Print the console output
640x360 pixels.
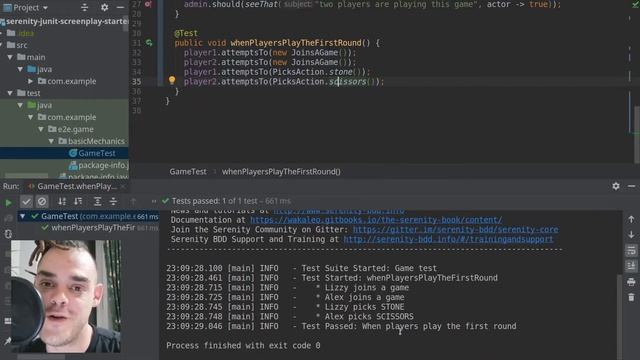pyautogui.click(x=631, y=282)
